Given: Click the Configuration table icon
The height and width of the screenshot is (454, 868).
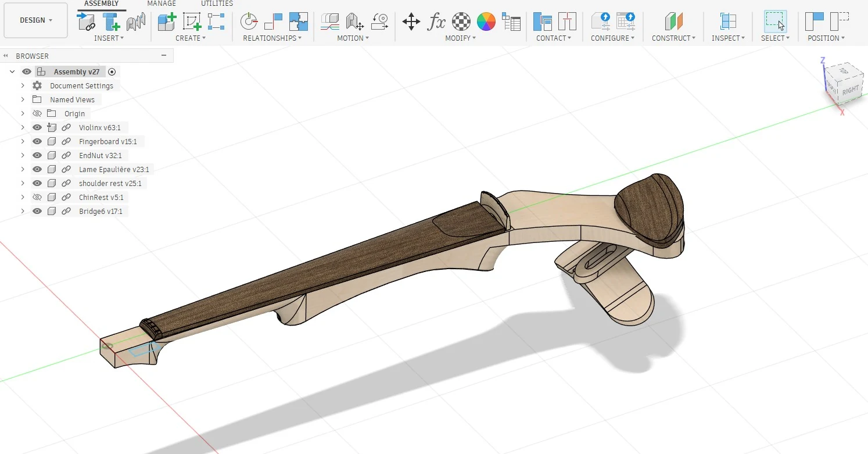Looking at the screenshot, I should (626, 22).
